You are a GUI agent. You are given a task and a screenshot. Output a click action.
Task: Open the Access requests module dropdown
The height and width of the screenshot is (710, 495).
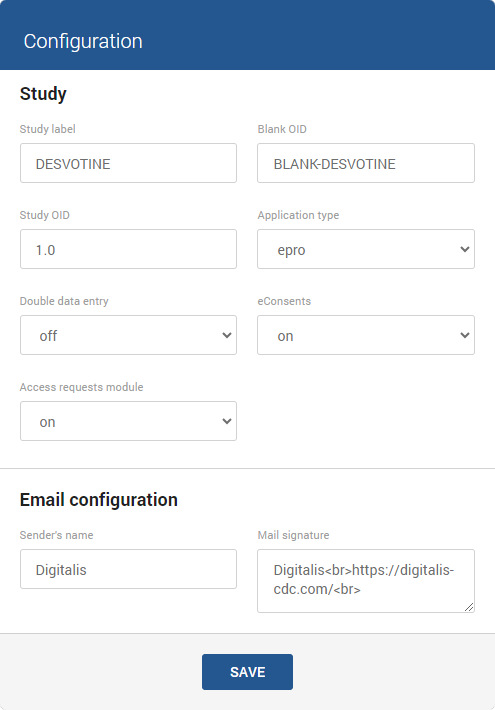point(128,421)
